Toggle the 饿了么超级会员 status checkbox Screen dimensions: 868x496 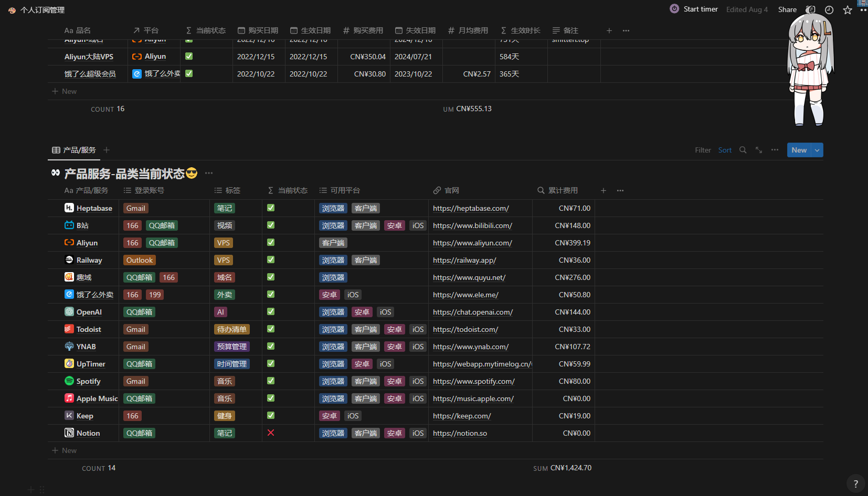(189, 74)
